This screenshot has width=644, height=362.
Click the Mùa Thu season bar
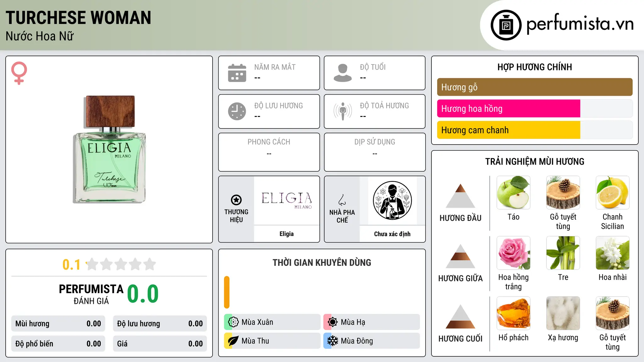click(272, 341)
